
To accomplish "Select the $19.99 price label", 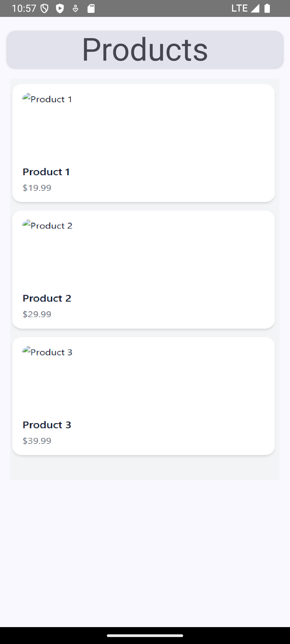I will (x=37, y=188).
